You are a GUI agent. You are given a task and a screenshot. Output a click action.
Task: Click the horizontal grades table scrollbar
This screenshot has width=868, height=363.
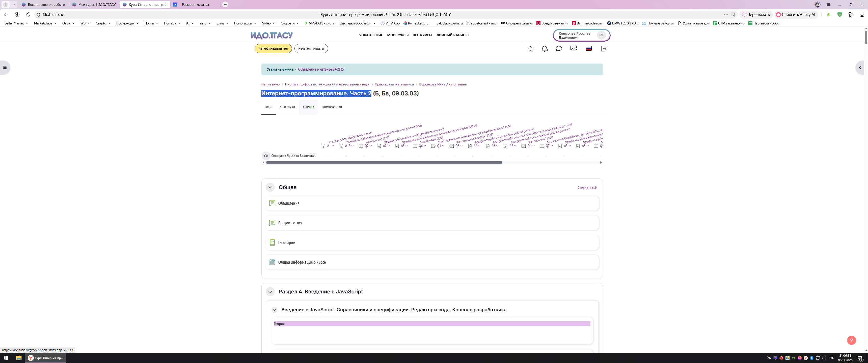(384, 162)
